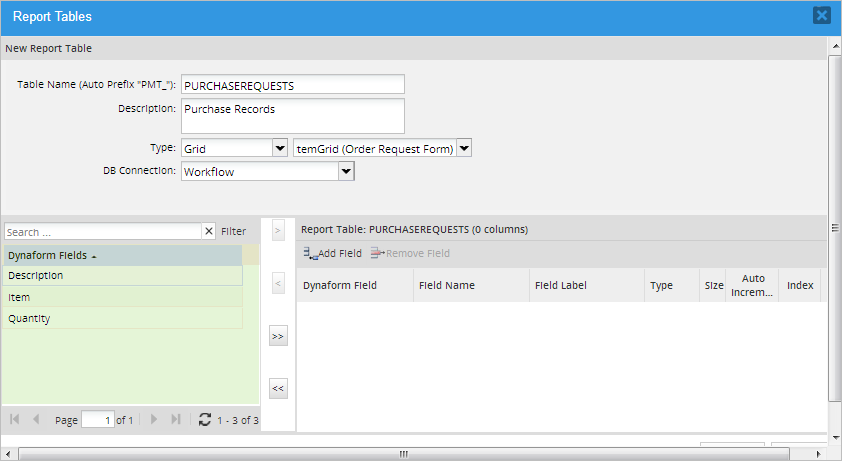Jump to the last page of fields
Viewport: 842px width, 461px height.
point(176,420)
